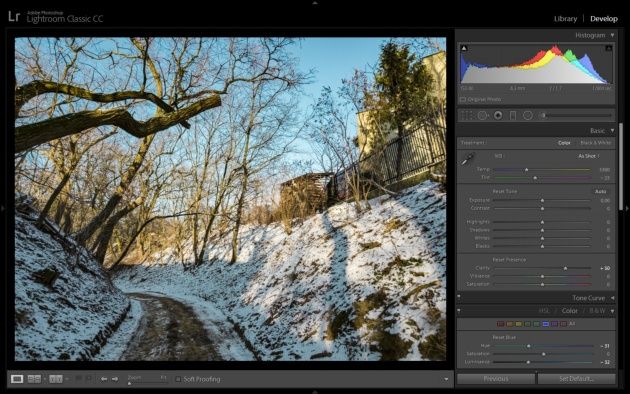This screenshot has height=394, width=630.
Task: Collapse the Histogram panel
Action: [x=612, y=35]
